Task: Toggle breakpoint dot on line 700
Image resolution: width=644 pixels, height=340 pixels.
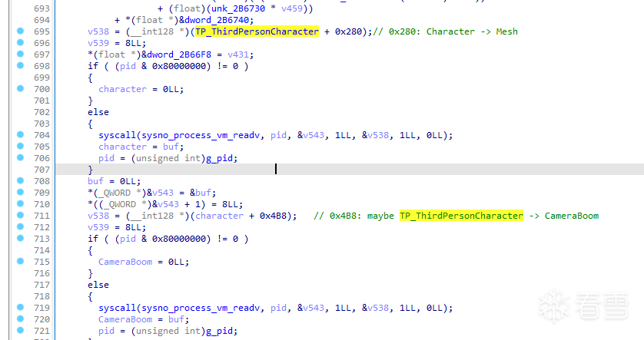Action: click(20, 88)
